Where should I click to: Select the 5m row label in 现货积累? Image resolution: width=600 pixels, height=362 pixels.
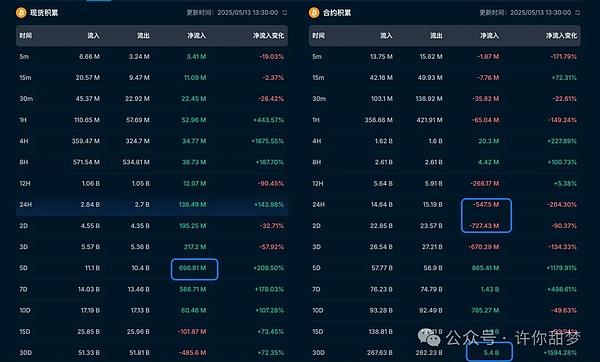[24, 57]
